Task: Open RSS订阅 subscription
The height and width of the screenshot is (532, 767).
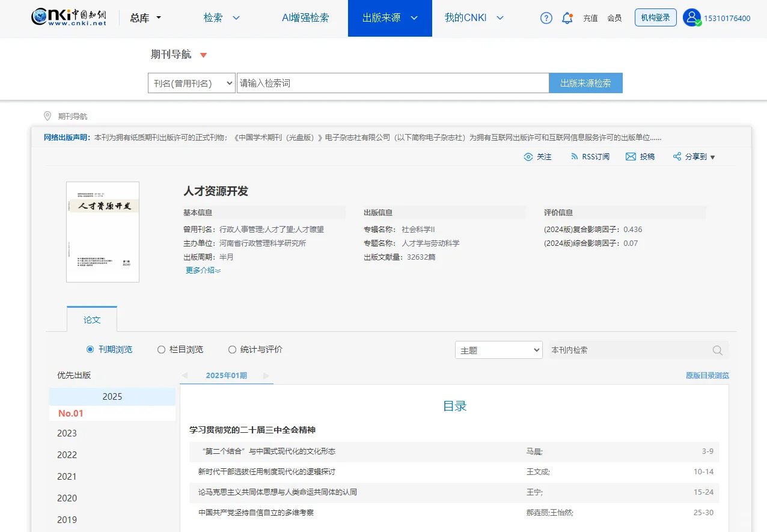Action: (590, 156)
